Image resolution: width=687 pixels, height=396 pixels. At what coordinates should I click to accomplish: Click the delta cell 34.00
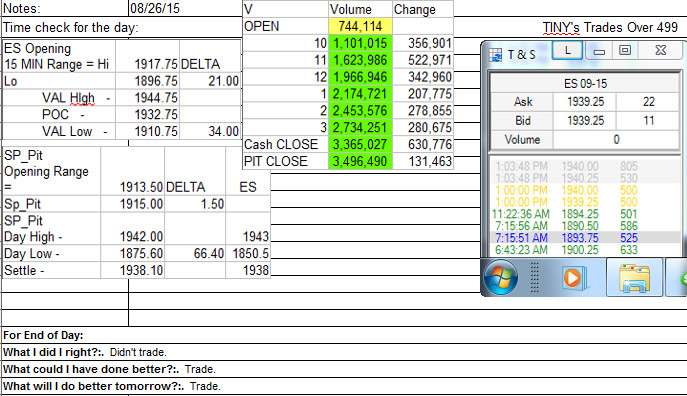coord(210,131)
